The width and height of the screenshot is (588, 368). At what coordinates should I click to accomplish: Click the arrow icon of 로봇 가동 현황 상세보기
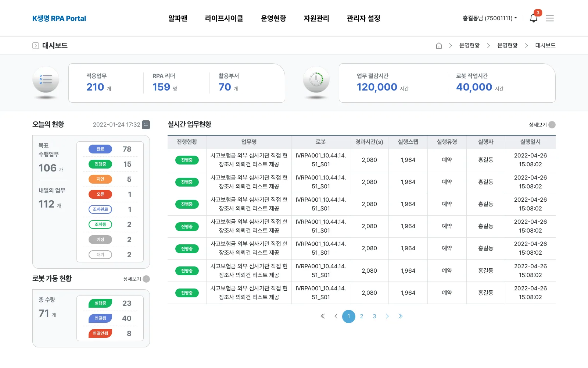(146, 279)
